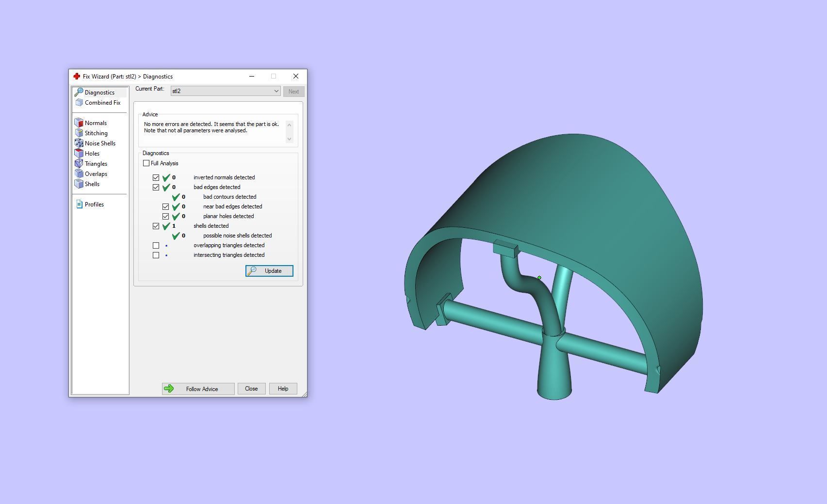Enable overlapping triangles detected checkbox

156,245
